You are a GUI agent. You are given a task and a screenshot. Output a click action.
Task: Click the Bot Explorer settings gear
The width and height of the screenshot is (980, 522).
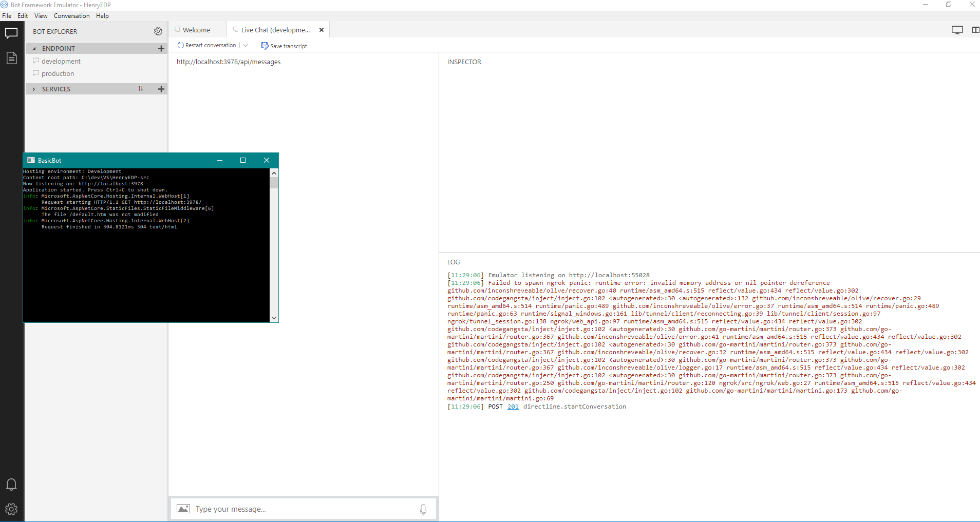click(158, 31)
